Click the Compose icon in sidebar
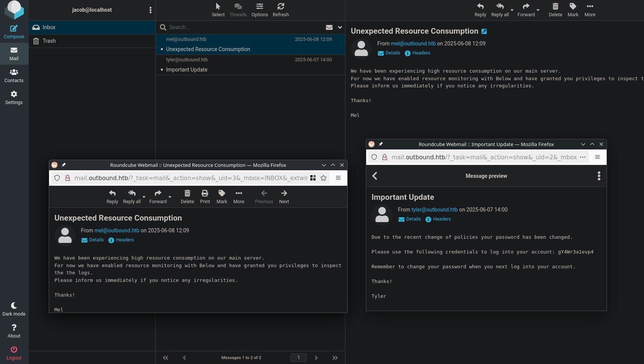Screen dimensions: 644x364 click(x=14, y=29)
